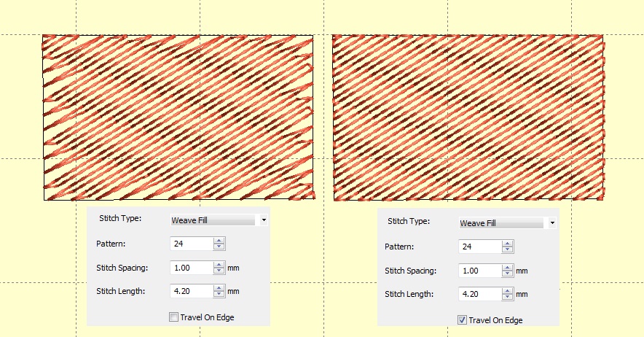Screen dimensions: 644x337
Task: Open Stitch Type dropdown in right panel
Action: click(x=552, y=223)
